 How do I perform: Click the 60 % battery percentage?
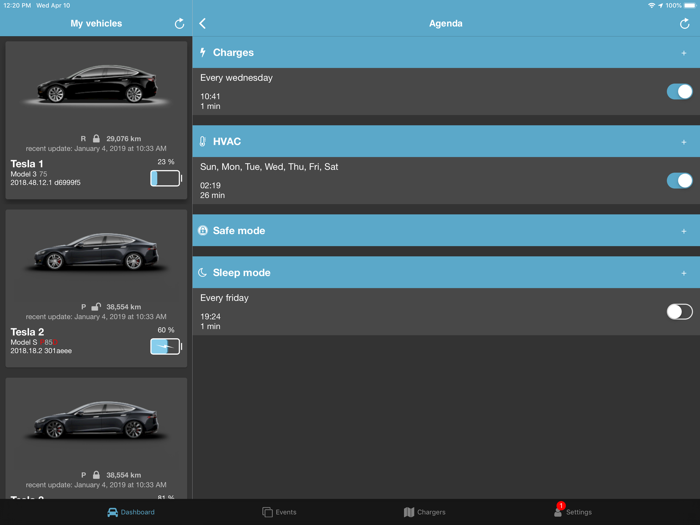[166, 330]
